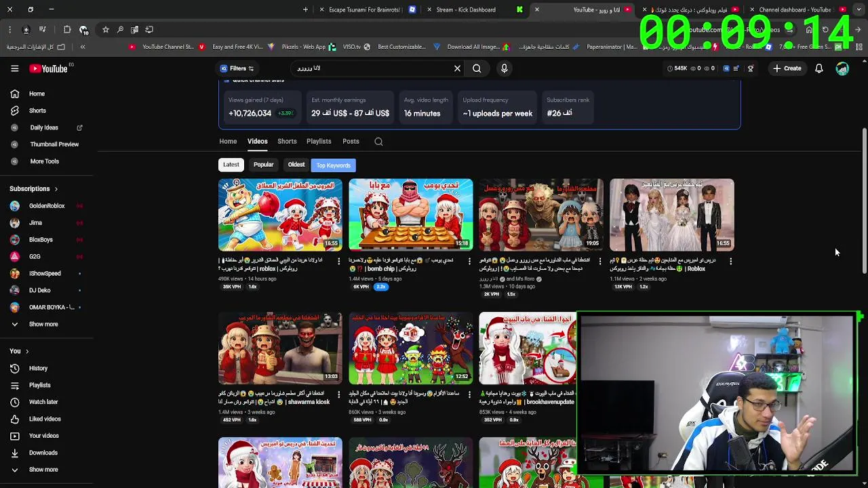Screen dimensions: 868x488
Task: Open the G2G subscription
Action: (x=46, y=256)
